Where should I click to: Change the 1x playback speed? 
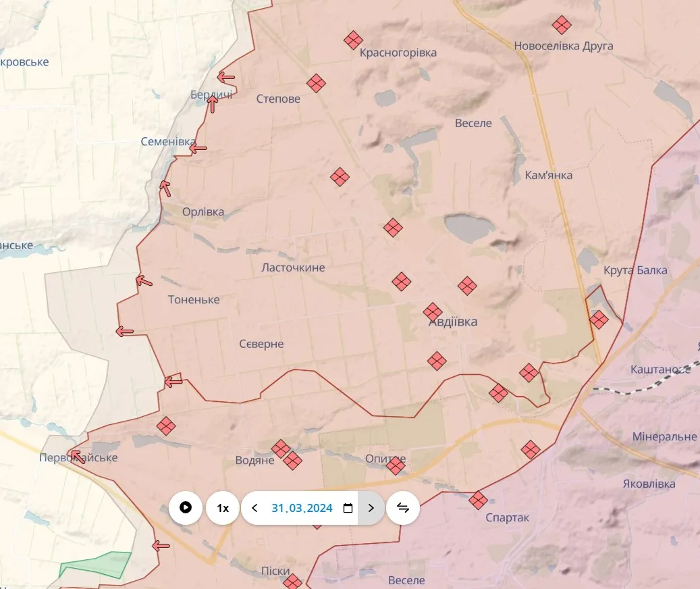pyautogui.click(x=223, y=508)
